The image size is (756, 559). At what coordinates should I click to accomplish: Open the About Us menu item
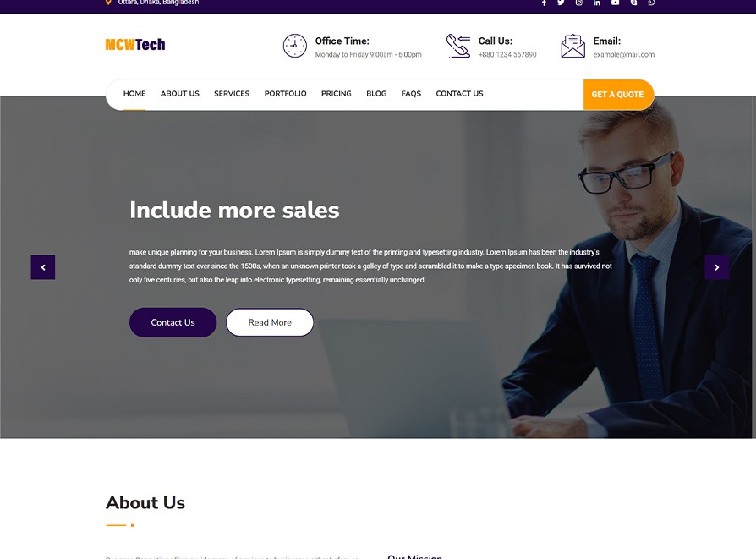pyautogui.click(x=180, y=94)
